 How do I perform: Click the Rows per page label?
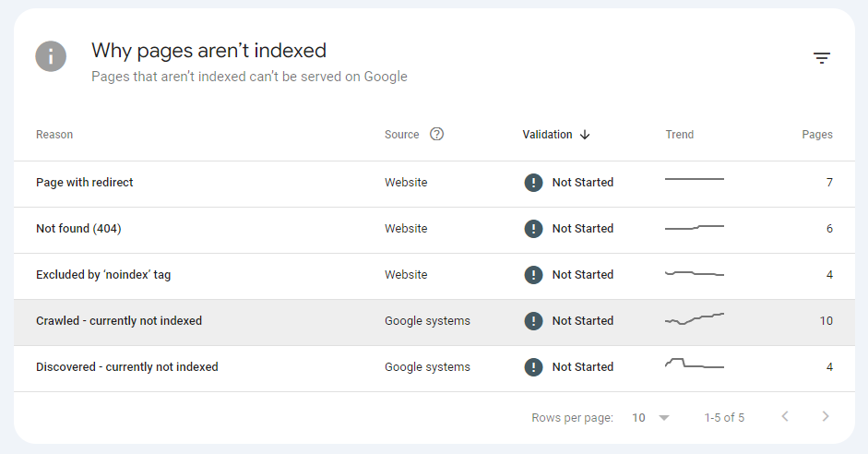(573, 417)
